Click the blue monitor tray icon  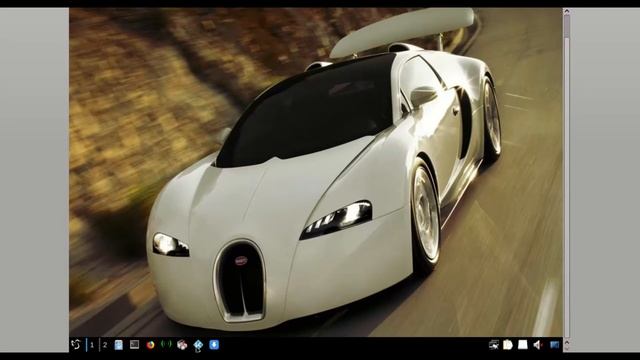coord(554,345)
